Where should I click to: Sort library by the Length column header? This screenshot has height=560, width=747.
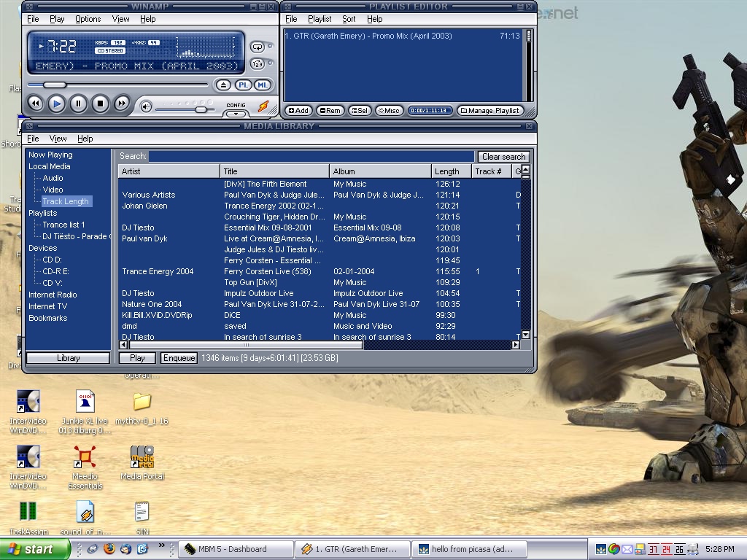(451, 171)
